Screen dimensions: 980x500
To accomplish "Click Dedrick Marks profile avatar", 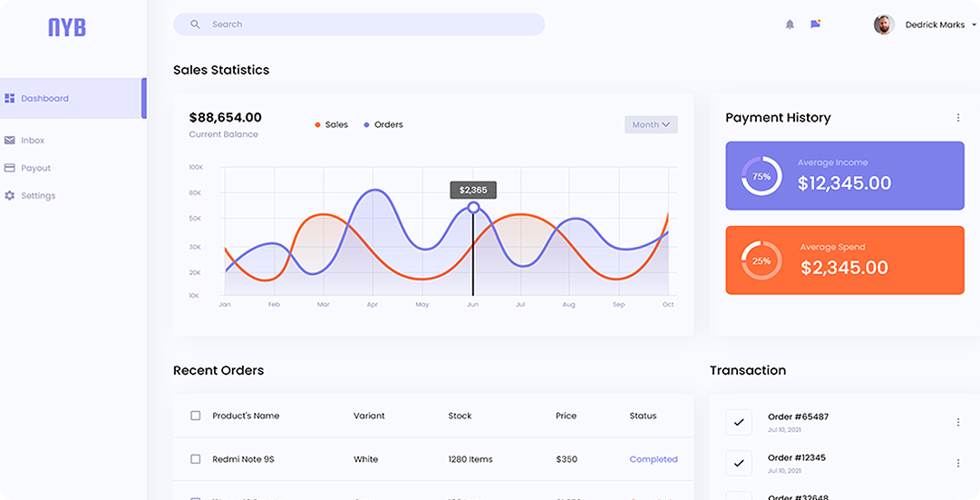I will point(884,25).
